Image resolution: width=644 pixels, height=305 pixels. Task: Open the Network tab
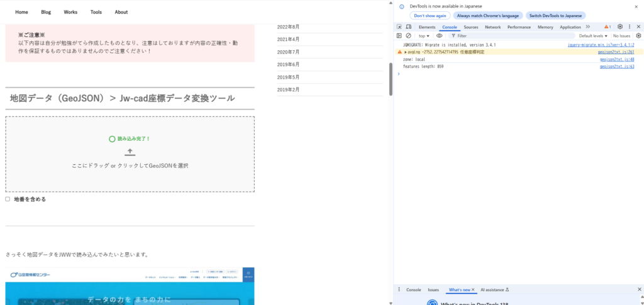493,27
